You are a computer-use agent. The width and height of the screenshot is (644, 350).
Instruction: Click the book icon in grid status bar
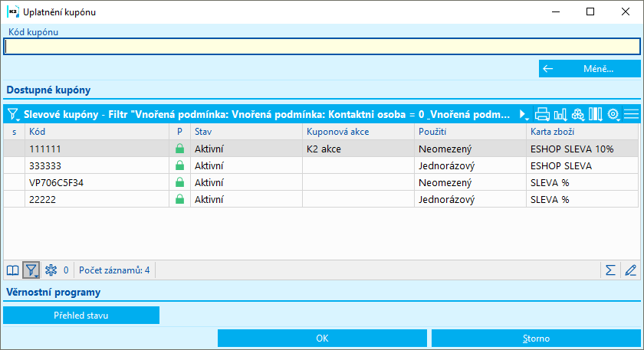[13, 270]
